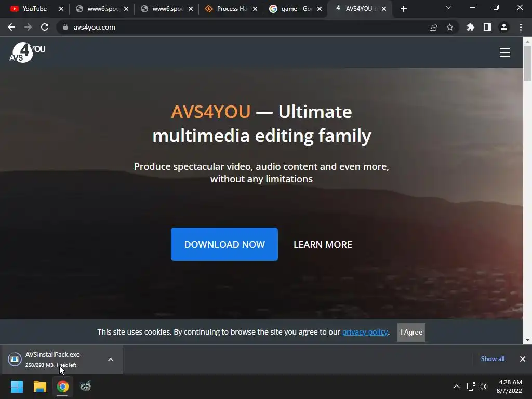532x399 pixels.
Task: Show hidden system tray icons
Action: tap(456, 387)
